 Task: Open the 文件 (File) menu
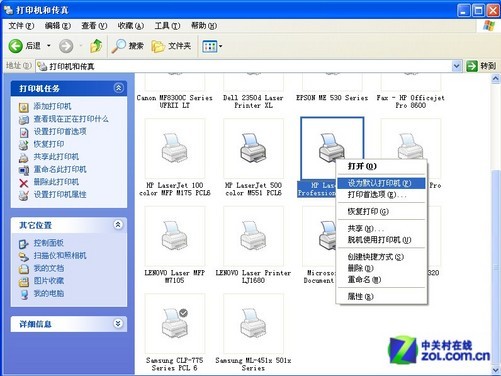coord(21,26)
